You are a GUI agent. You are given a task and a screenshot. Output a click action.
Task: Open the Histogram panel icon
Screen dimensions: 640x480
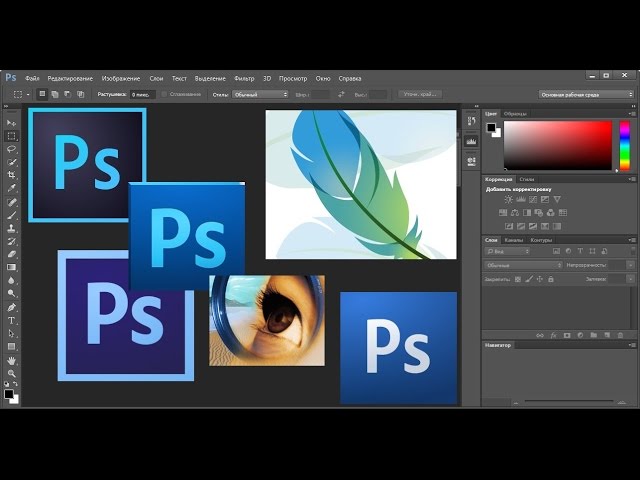pos(471,141)
